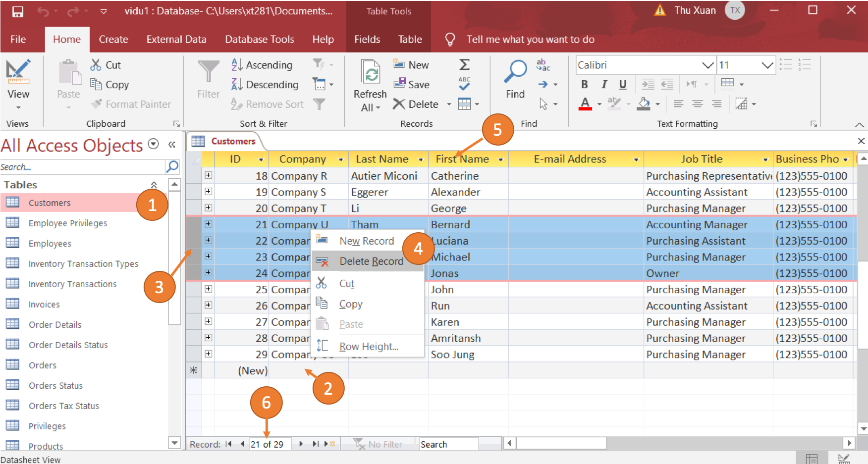Toggle Bold formatting
This screenshot has height=464, width=868.
pos(585,84)
